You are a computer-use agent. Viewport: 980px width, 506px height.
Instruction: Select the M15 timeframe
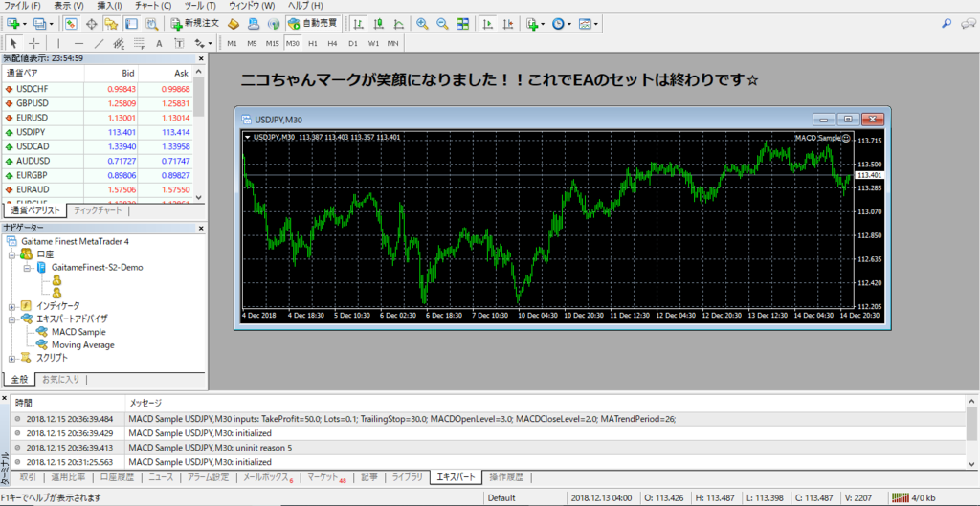(x=272, y=43)
